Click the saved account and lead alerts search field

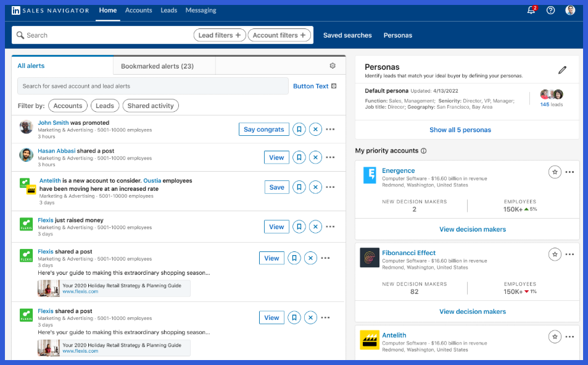pyautogui.click(x=148, y=85)
